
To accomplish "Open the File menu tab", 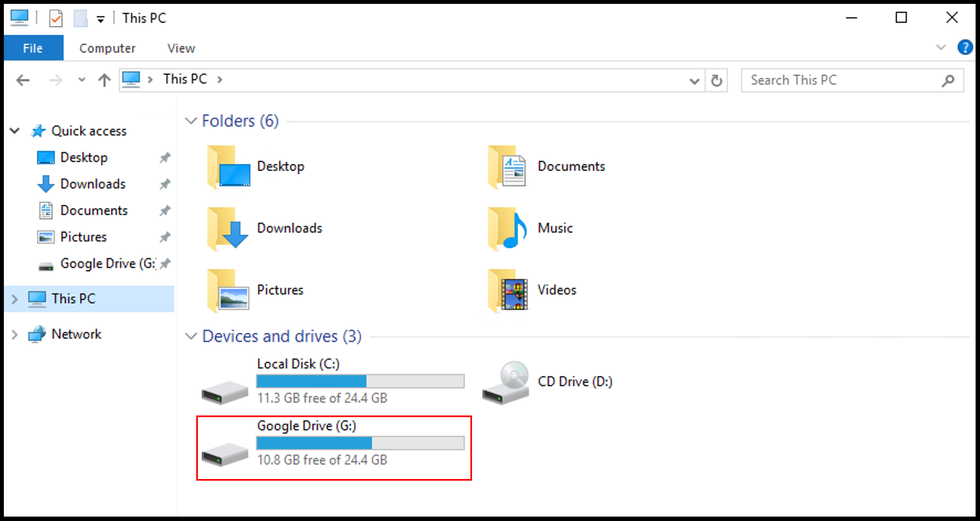I will [x=33, y=48].
